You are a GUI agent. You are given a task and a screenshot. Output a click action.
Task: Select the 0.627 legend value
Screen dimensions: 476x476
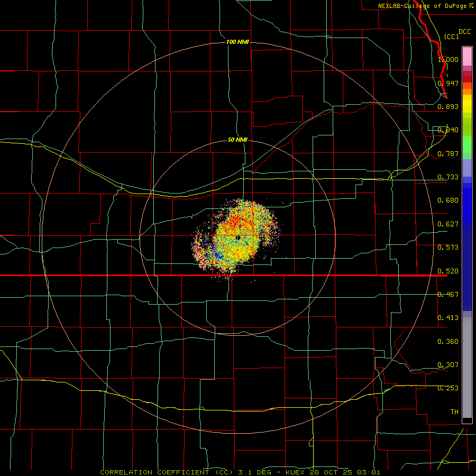(x=448, y=224)
